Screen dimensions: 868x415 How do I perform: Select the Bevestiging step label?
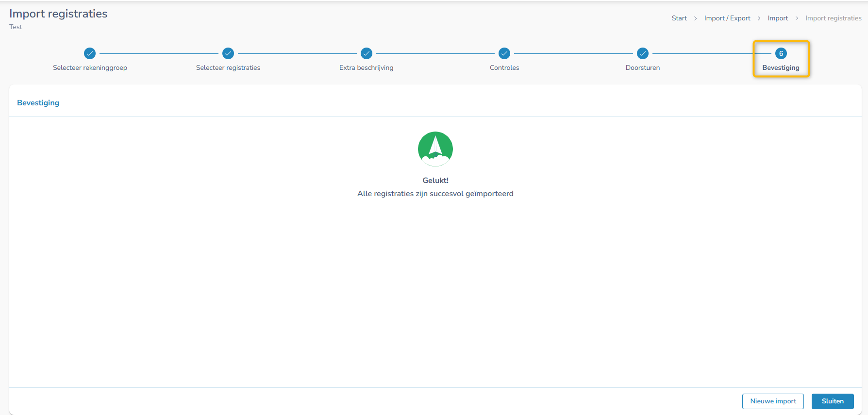781,67
